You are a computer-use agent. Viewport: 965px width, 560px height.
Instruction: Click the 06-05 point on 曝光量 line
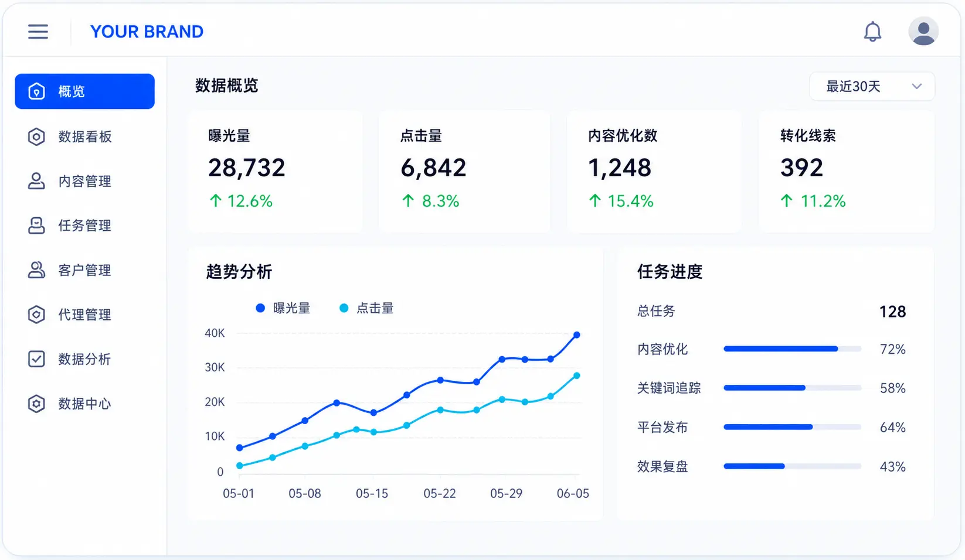click(577, 335)
